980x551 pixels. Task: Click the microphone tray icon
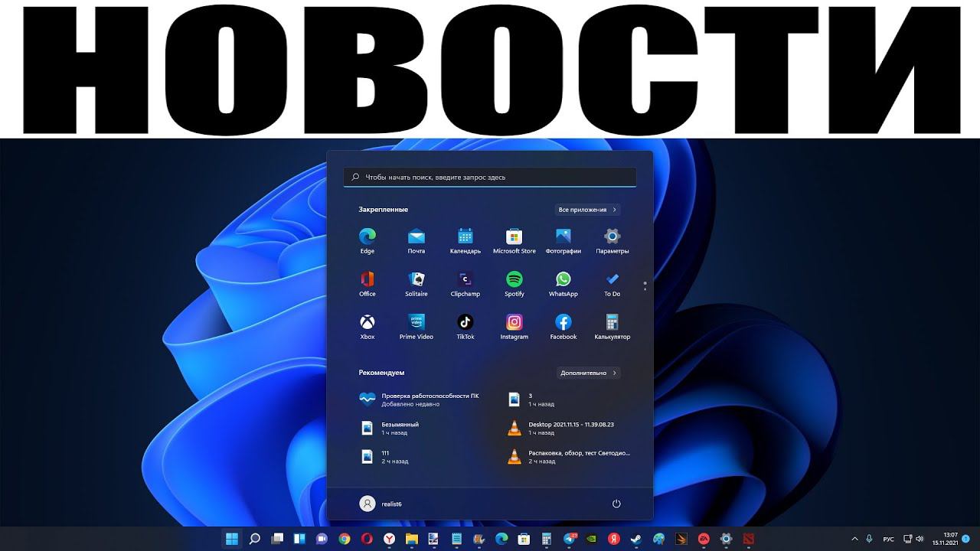(x=871, y=539)
